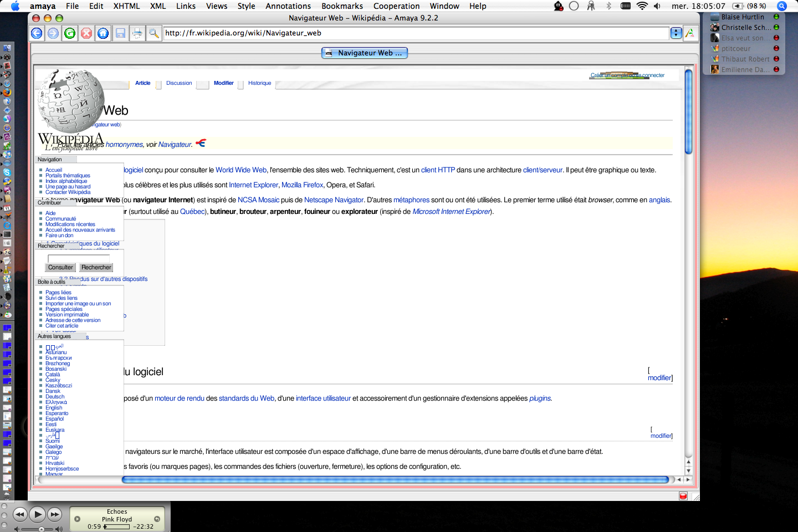Select the Navigateur Web document tab
Screen dimensions: 798x532
click(x=365, y=53)
